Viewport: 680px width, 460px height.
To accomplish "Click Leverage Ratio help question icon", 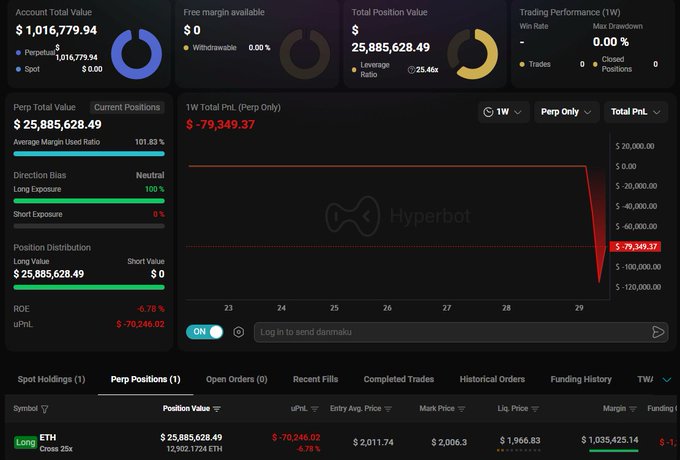I will pos(411,70).
